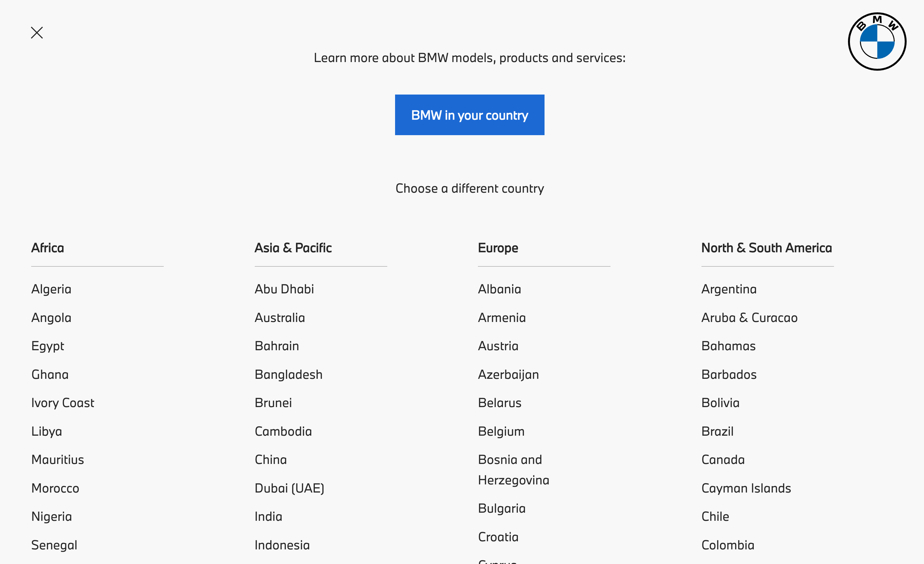Choose Egypt in the Africa column
This screenshot has width=924, height=564.
(48, 346)
